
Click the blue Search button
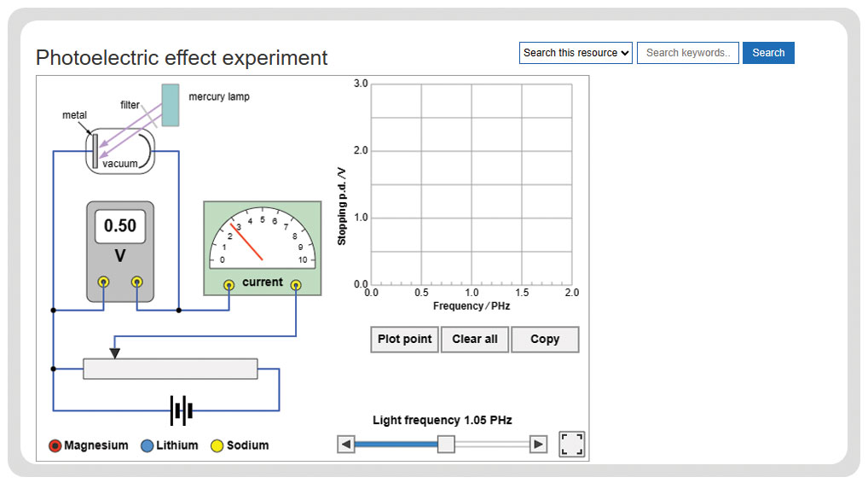(x=768, y=53)
